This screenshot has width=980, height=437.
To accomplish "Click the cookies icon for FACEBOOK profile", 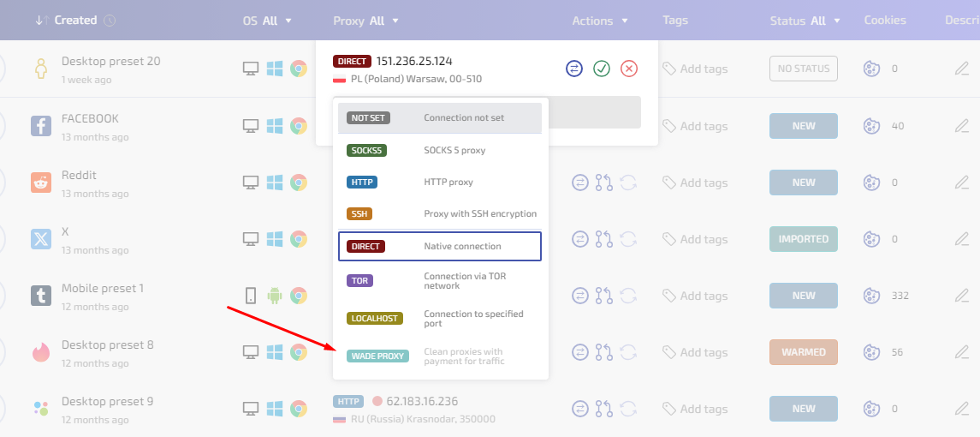I will [871, 126].
